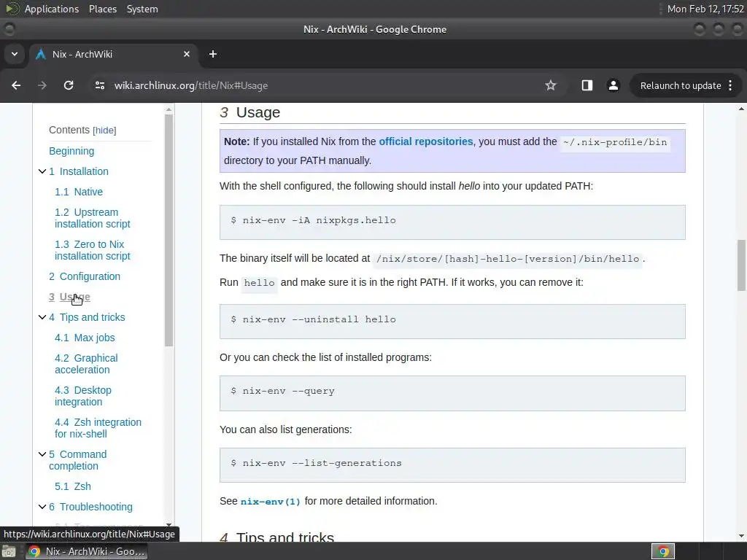This screenshot has width=747, height=560.
Task: Collapse the 1 Installation section chevron
Action: (x=42, y=171)
